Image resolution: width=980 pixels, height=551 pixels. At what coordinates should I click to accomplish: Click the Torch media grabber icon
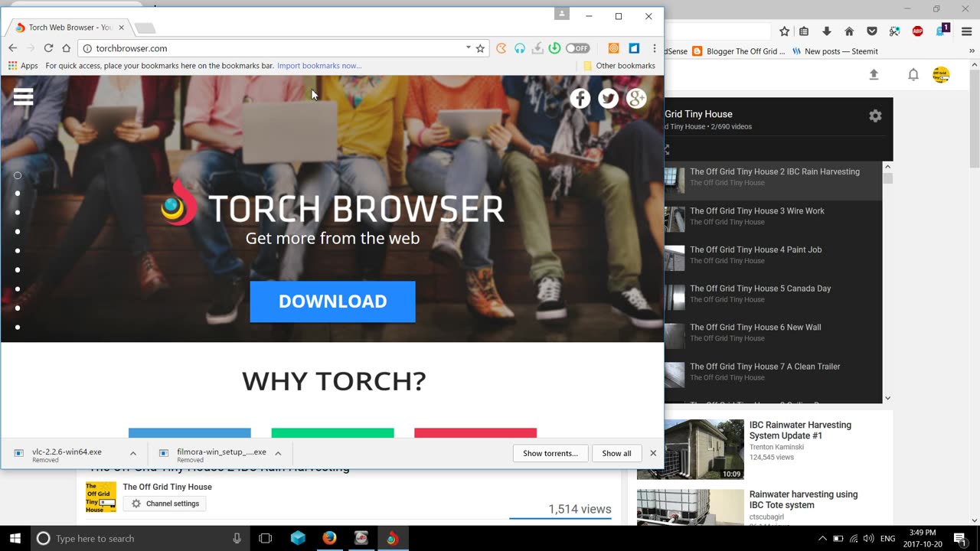(x=537, y=48)
